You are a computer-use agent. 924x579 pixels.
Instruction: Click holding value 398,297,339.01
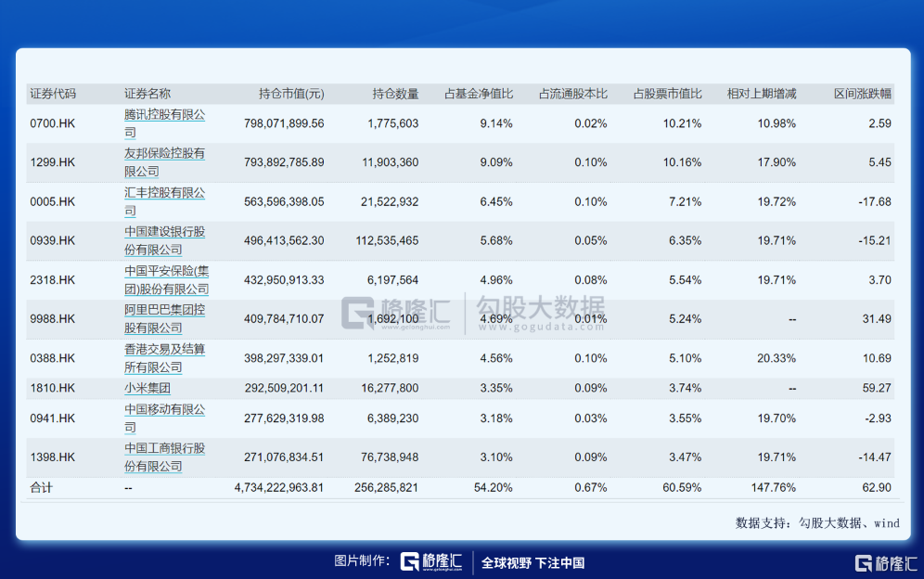284,358
